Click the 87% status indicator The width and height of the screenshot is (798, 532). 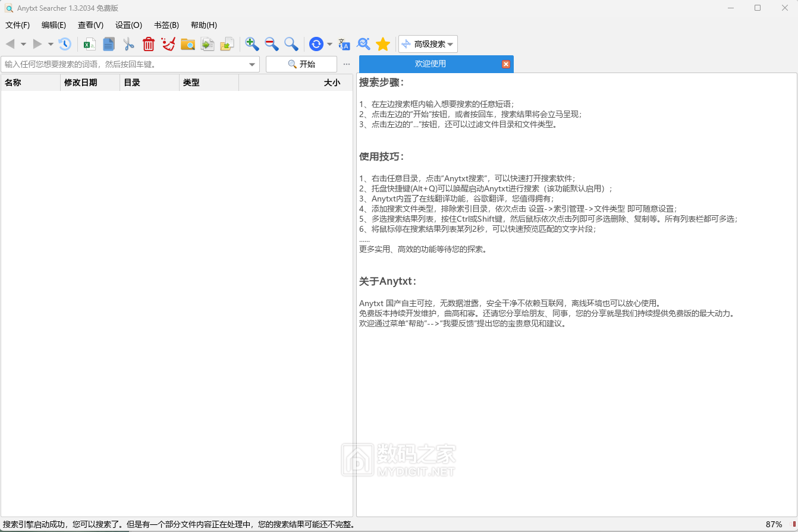pos(774,524)
